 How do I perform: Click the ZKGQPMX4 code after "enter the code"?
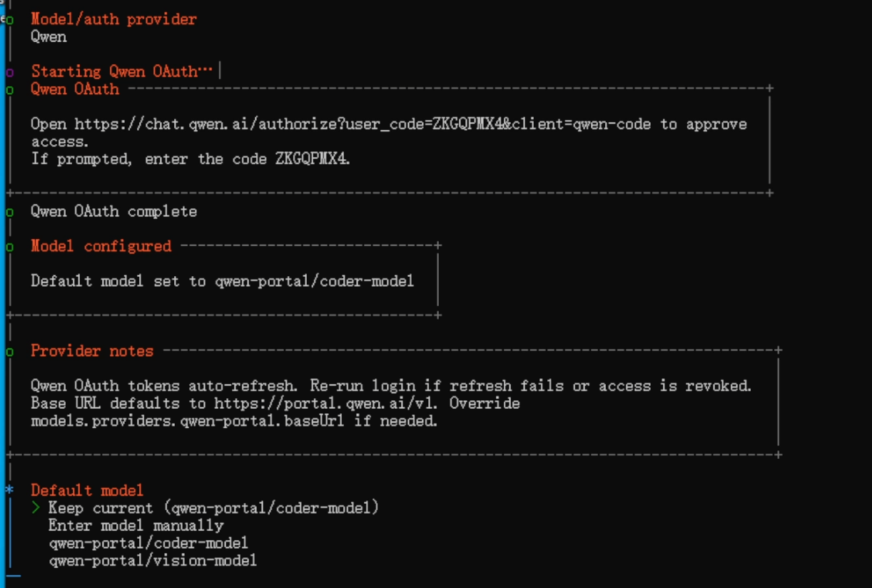point(312,159)
